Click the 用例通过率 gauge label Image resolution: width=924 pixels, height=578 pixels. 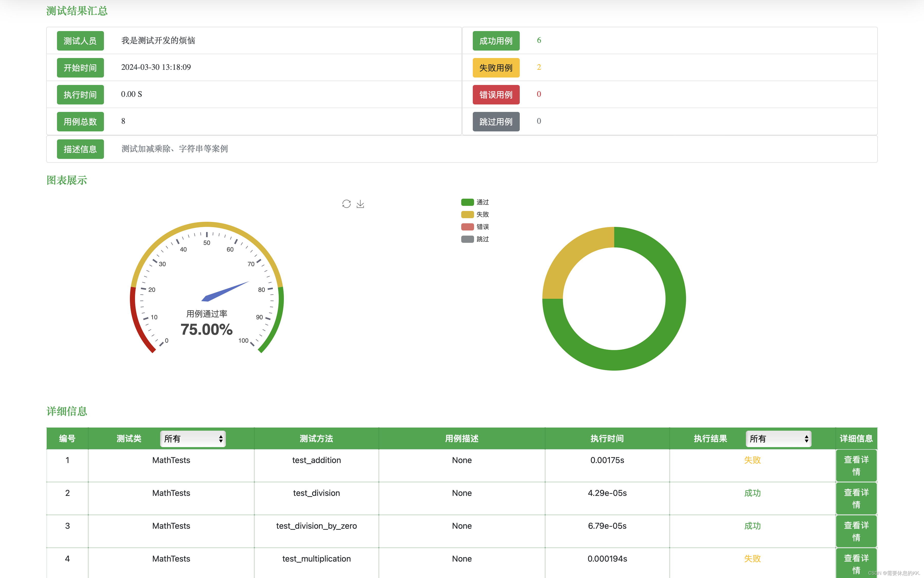[206, 314]
